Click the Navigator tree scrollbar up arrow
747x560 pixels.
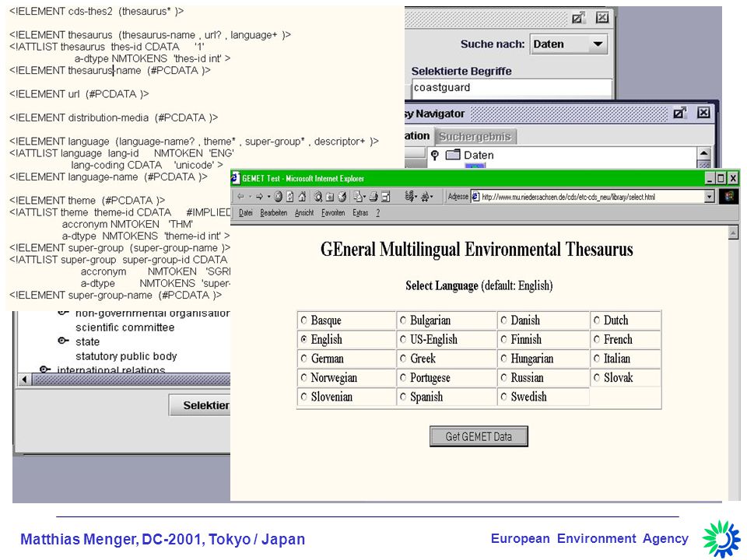click(x=703, y=153)
